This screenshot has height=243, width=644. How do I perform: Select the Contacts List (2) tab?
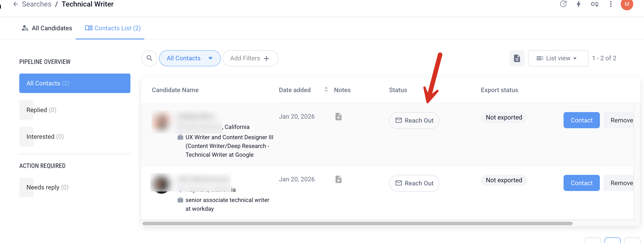[x=113, y=28]
